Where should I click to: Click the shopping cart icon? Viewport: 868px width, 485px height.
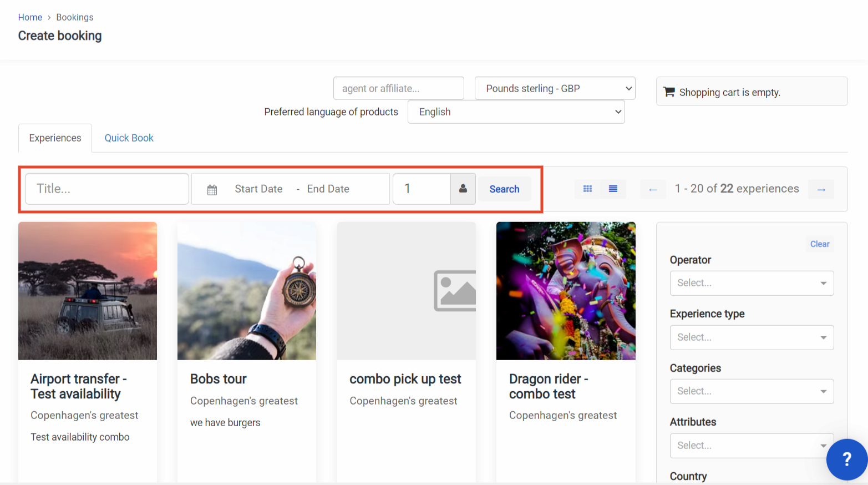[x=669, y=92]
